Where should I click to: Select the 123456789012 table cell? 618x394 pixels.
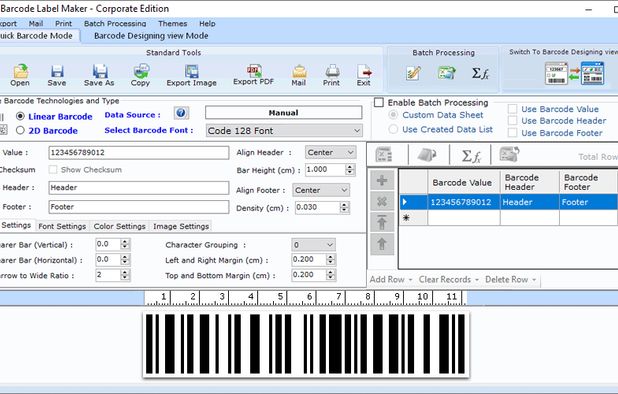[x=464, y=202]
